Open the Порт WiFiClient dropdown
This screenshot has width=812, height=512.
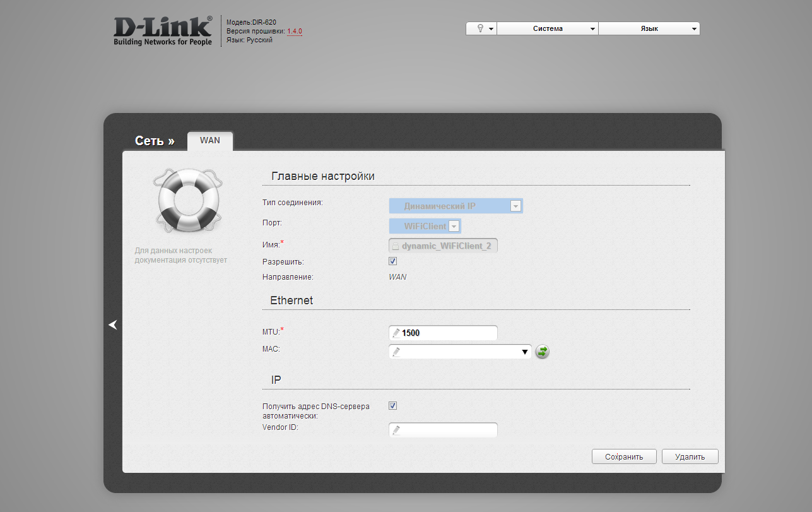pyautogui.click(x=425, y=226)
